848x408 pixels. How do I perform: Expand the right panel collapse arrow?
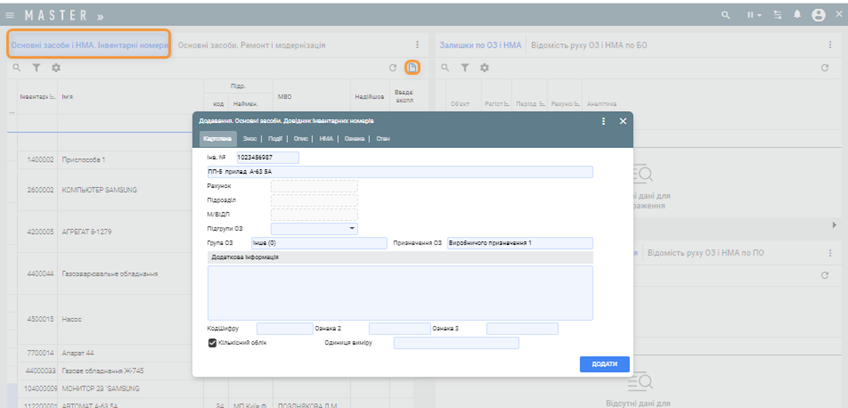(x=835, y=226)
